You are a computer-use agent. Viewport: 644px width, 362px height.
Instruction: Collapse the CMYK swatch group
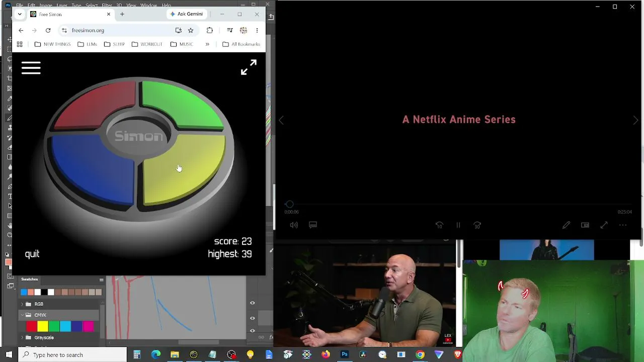pyautogui.click(x=22, y=315)
